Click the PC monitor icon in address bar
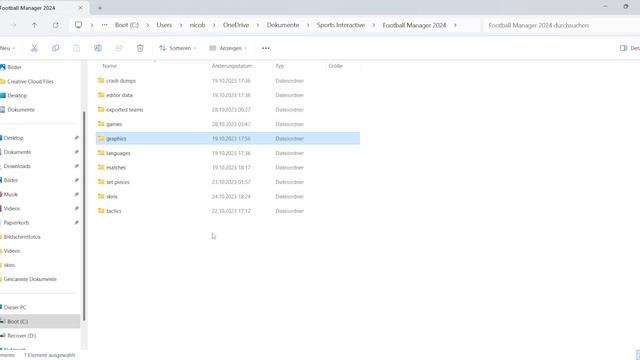The width and height of the screenshot is (640, 360). click(78, 25)
